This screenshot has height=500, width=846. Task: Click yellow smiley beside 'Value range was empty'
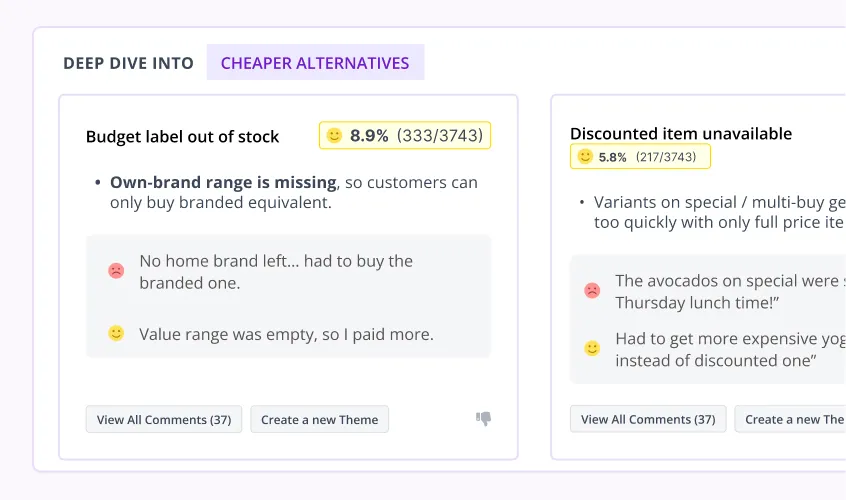click(x=116, y=333)
